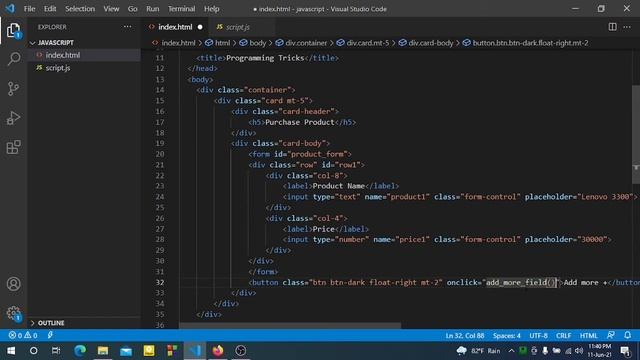
Task: Click the VS Code logo in title bar
Action: pos(10,8)
